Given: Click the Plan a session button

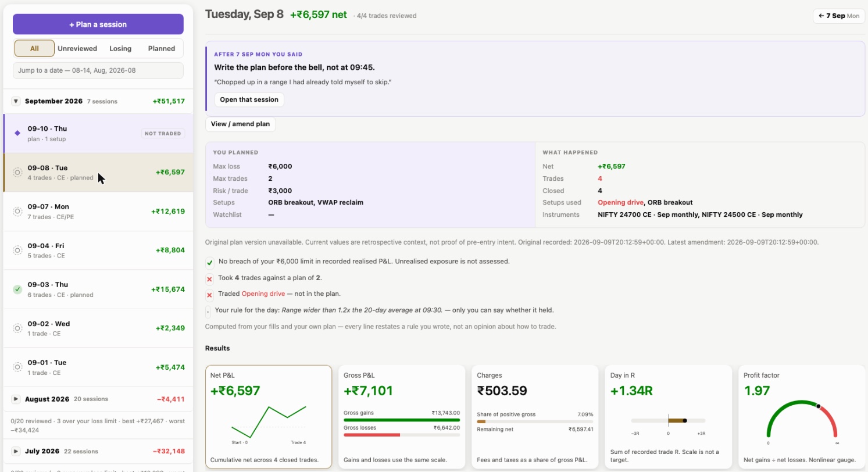Looking at the screenshot, I should [98, 24].
